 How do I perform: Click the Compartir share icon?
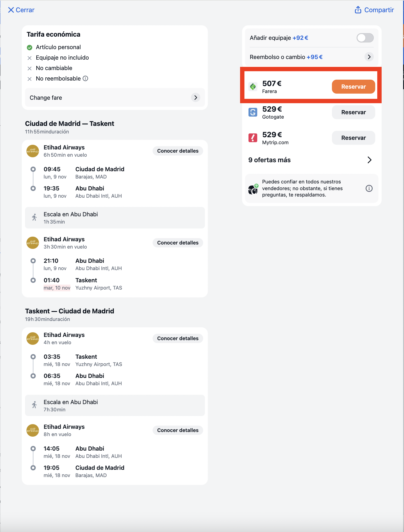click(x=358, y=10)
